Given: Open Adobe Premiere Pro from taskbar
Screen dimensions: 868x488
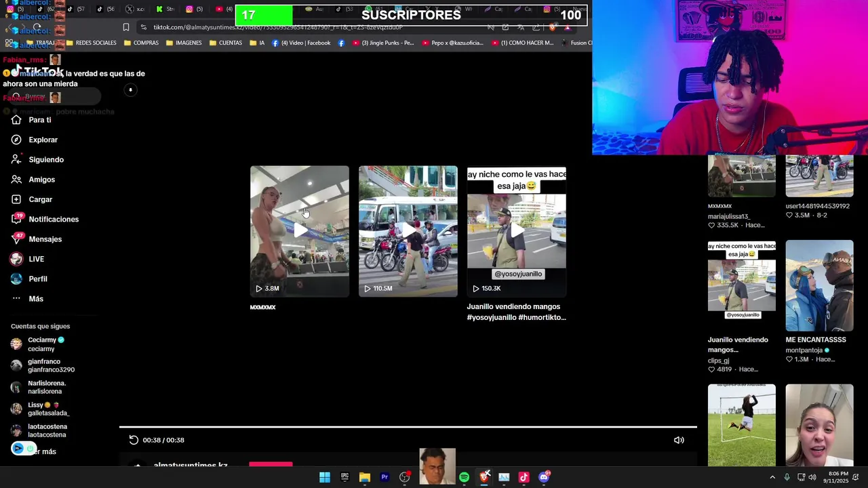Looking at the screenshot, I should tap(384, 477).
